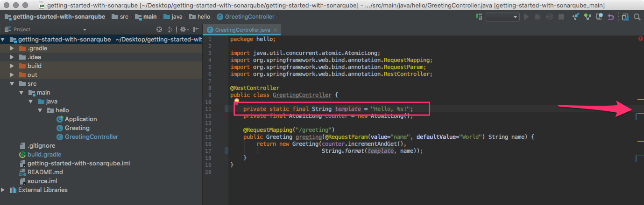Click the class name GreetingController on line 9
Screen dimensions: 644x205
pyautogui.click(x=302, y=95)
